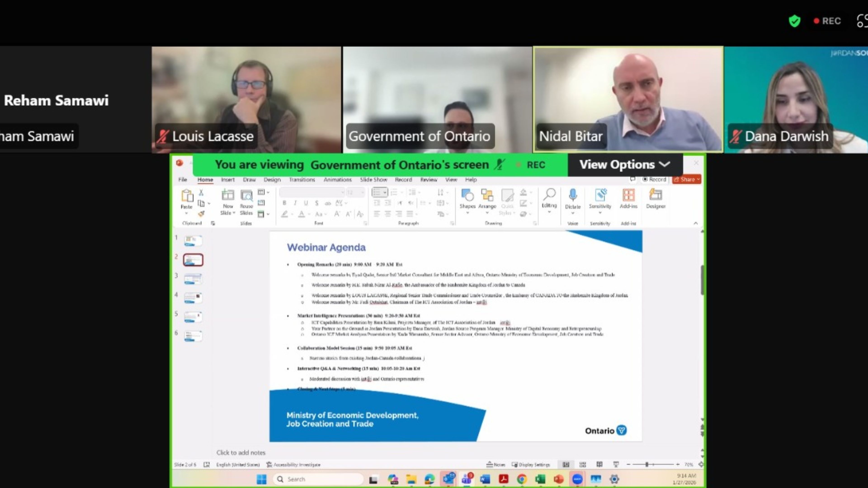
Task: Click the zoom slider in the status bar
Action: click(647, 465)
